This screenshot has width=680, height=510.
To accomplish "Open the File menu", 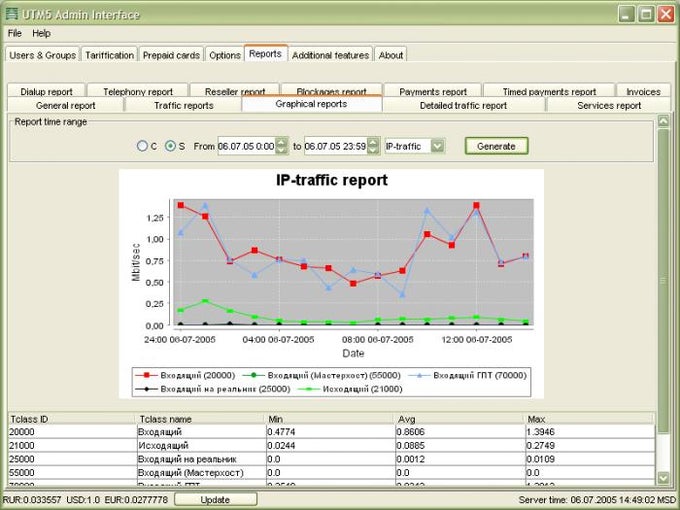I will [x=14, y=33].
